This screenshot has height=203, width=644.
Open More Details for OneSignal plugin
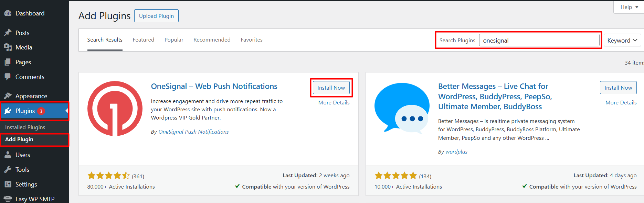[x=334, y=102]
